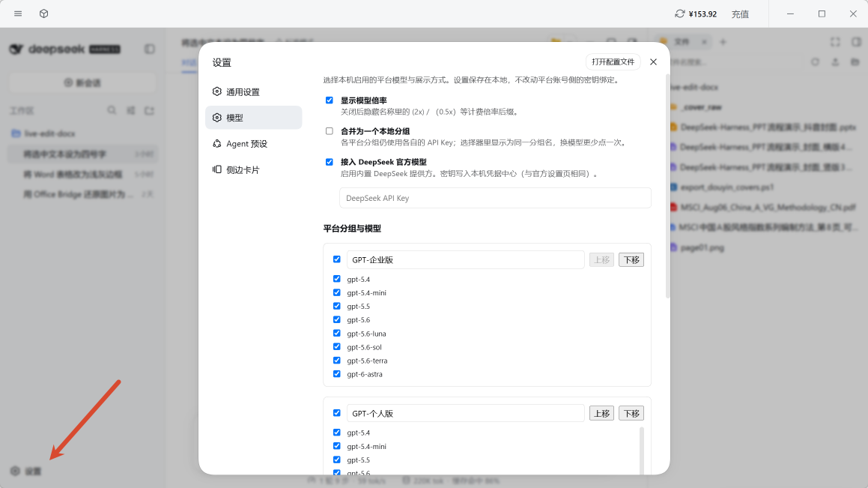Image resolution: width=868 pixels, height=488 pixels.
Task: Toggle gpt-5.5 in GPT-企业版 group
Action: pyautogui.click(x=336, y=307)
